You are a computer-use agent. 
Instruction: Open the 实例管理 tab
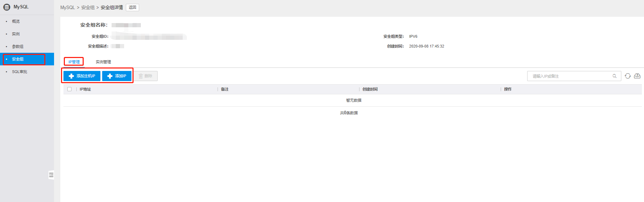click(103, 62)
